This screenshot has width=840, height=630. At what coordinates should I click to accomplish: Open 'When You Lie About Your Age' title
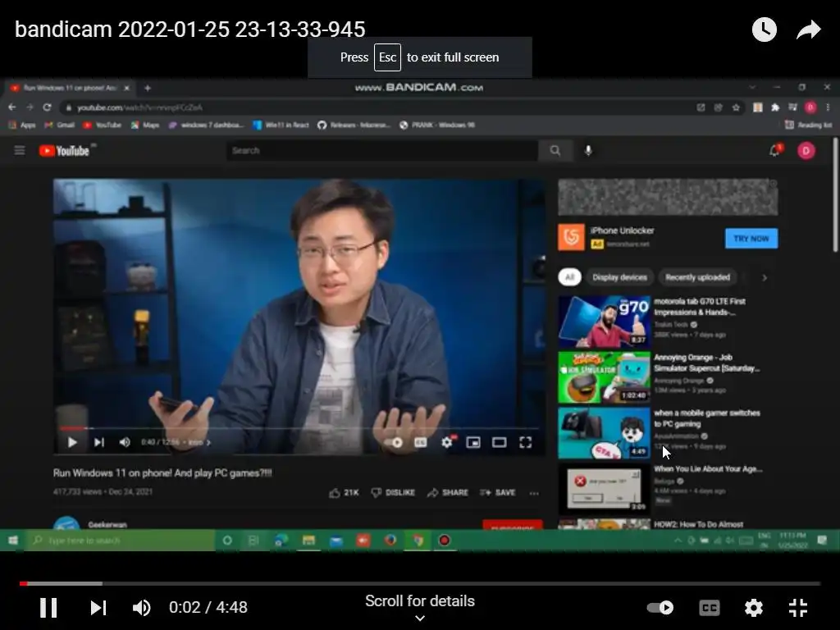click(708, 468)
